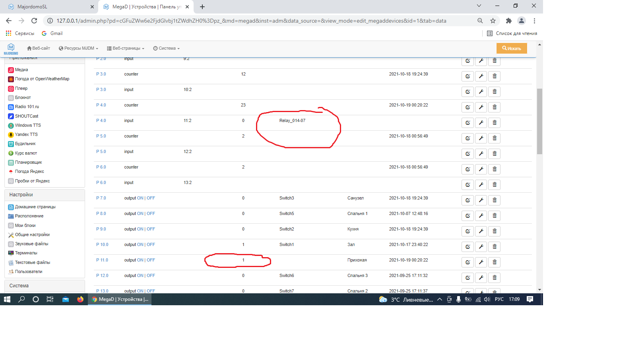
Task: Open Firefox from the taskbar
Action: pyautogui.click(x=80, y=299)
